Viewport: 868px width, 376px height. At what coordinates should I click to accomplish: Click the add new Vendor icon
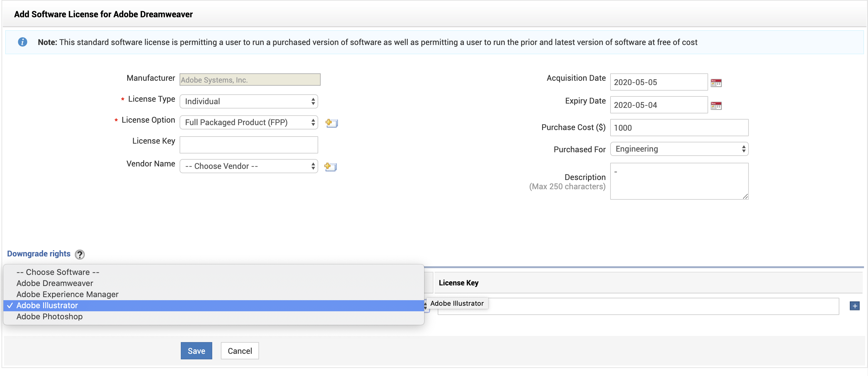click(330, 167)
